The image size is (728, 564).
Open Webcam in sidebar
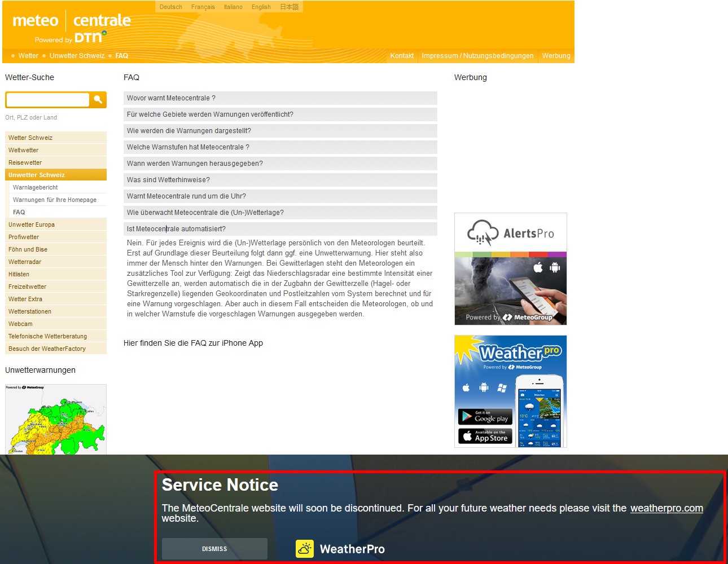pyautogui.click(x=56, y=324)
